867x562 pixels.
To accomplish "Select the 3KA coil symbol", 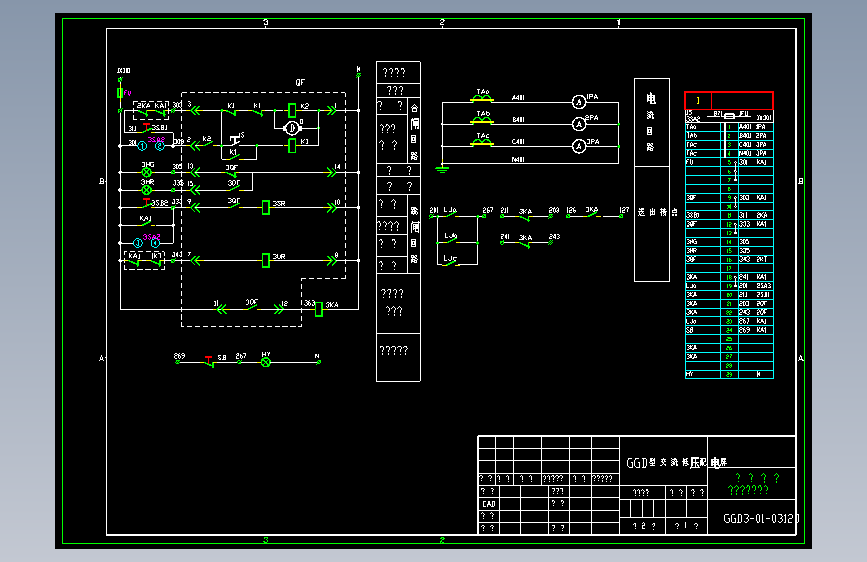I will [x=319, y=309].
